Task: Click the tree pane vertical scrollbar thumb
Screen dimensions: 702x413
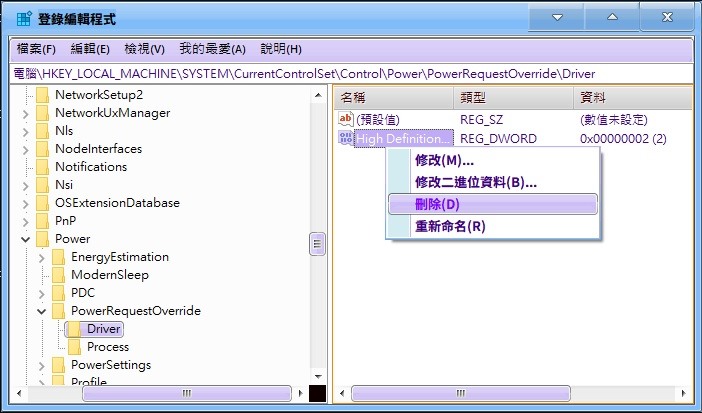Action: tap(317, 244)
